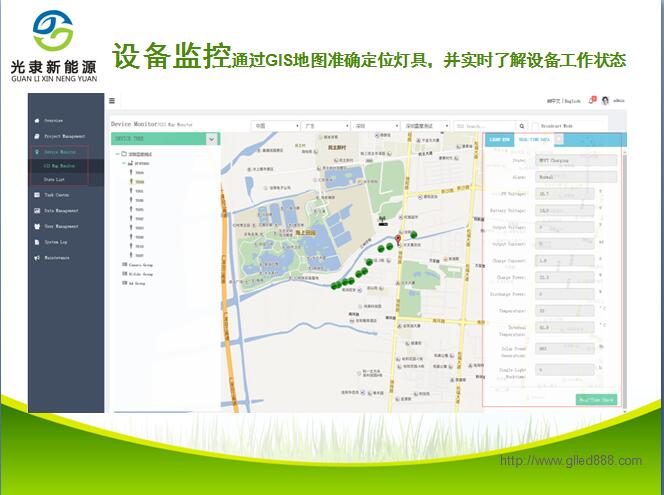Click the GIS search input field

(x=484, y=126)
